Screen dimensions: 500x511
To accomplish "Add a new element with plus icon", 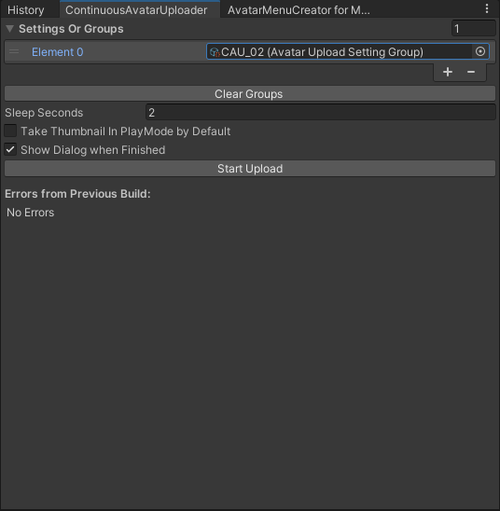I will coord(448,72).
